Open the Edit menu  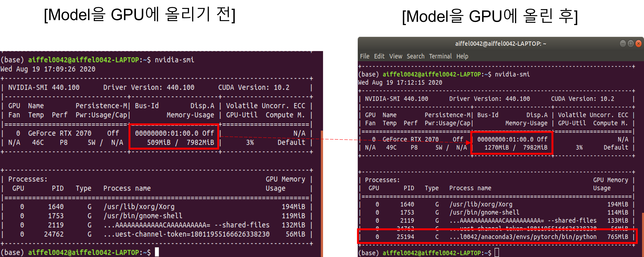[x=379, y=56]
